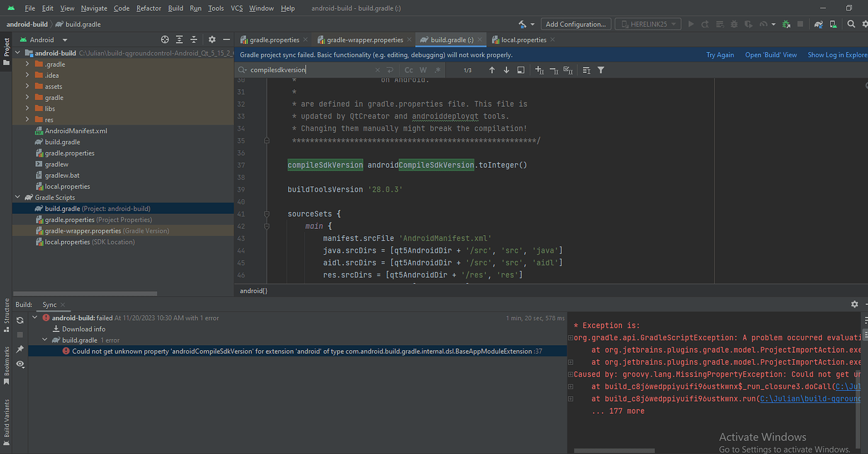Open the Refactor menu
Screen dimensions: 868x454
coord(148,8)
